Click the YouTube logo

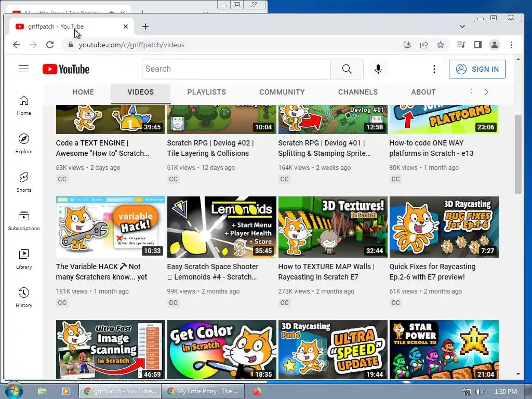point(66,69)
